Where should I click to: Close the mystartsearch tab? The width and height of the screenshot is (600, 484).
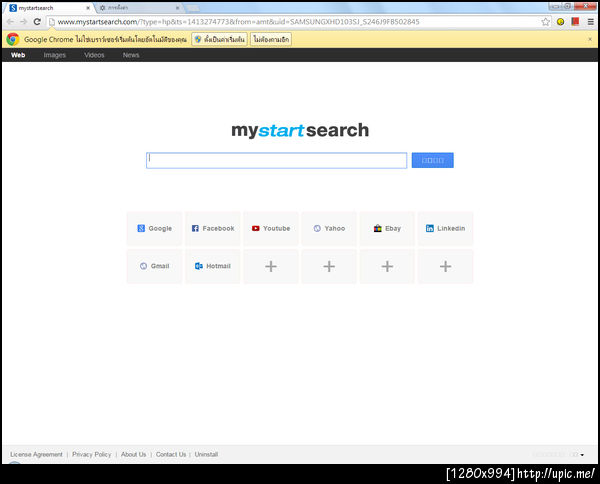(88, 8)
